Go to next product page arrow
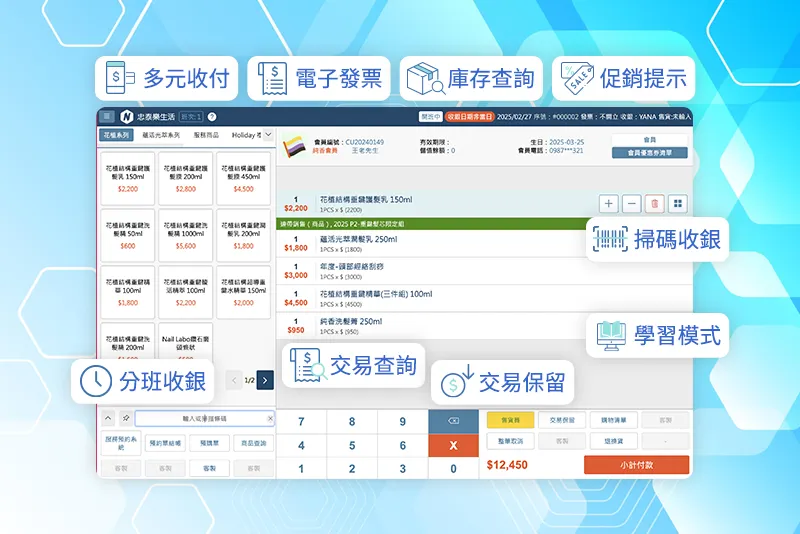Viewport: 800px width, 534px height. pyautogui.click(x=265, y=380)
